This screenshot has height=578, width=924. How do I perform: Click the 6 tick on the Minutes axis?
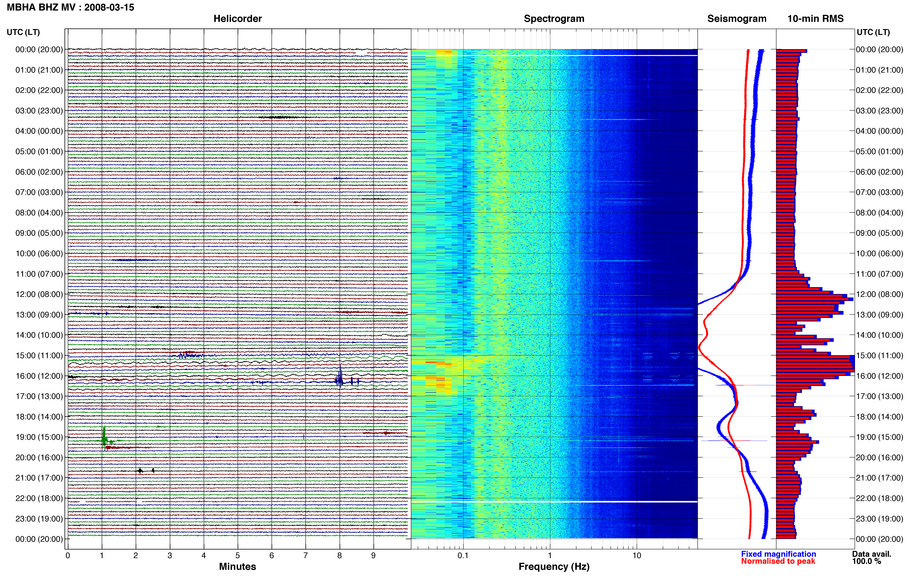[x=272, y=555]
